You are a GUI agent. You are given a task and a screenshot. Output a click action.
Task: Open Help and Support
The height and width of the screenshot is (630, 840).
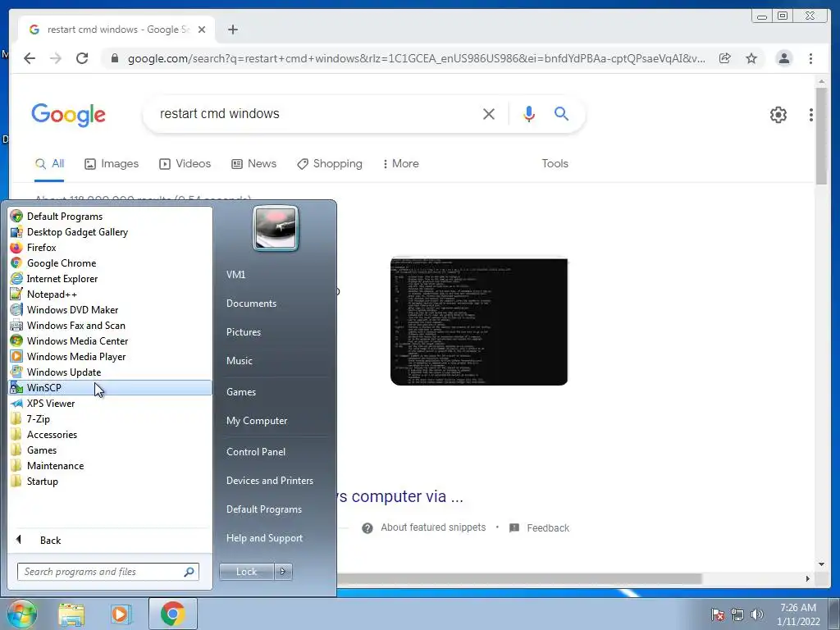click(264, 538)
